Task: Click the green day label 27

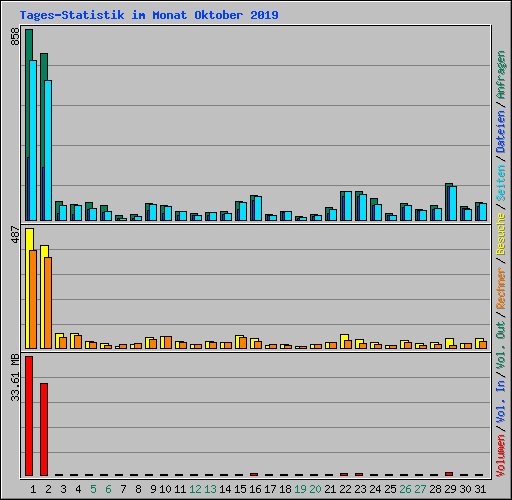Action: [x=420, y=489]
